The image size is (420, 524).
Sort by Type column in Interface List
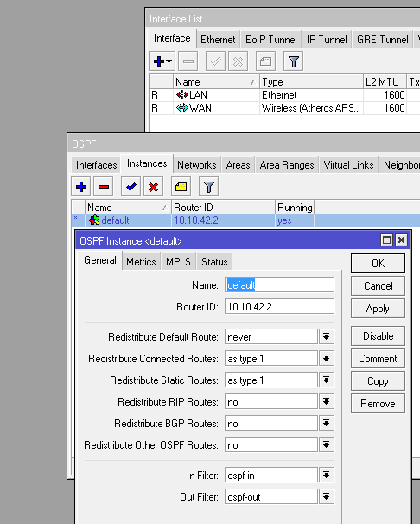coord(311,82)
